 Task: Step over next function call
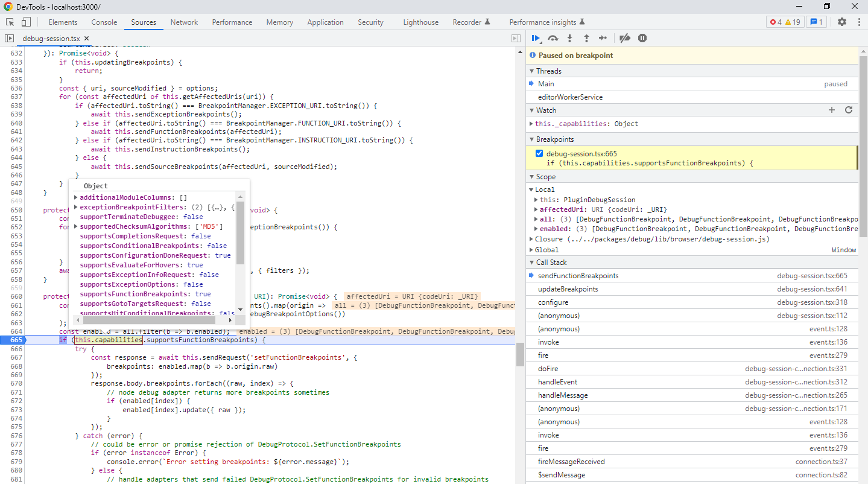coord(553,37)
